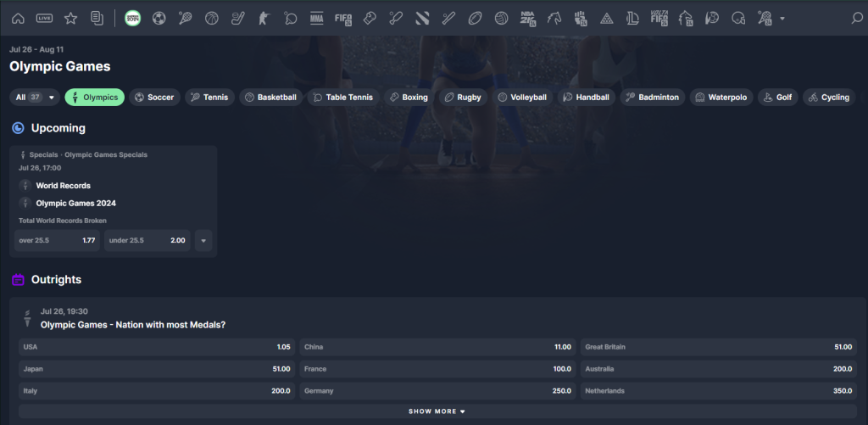
Task: Switch to the Badminton filter tab
Action: [653, 97]
